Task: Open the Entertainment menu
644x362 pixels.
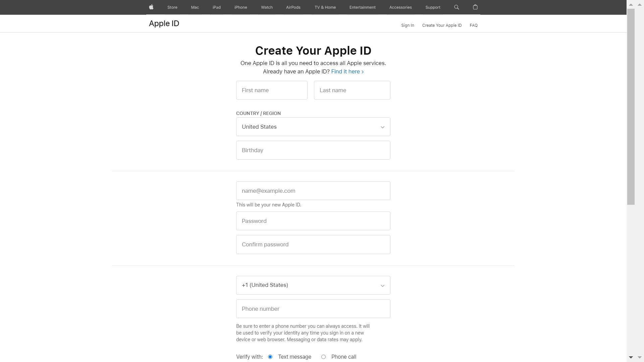Action: click(363, 7)
